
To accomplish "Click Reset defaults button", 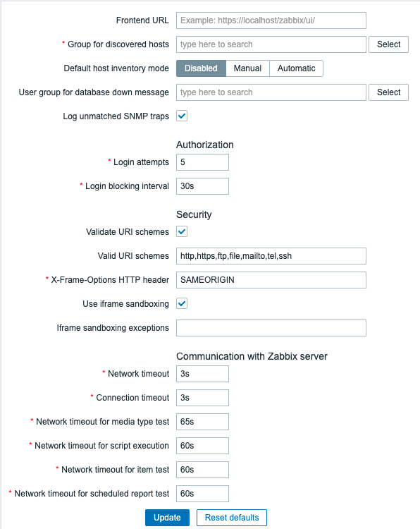I will tap(232, 518).
